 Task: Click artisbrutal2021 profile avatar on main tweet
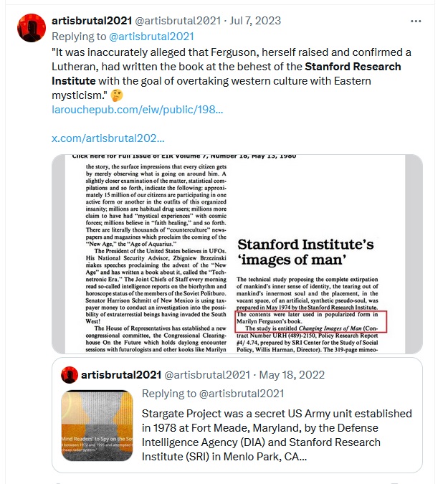pyautogui.click(x=32, y=28)
